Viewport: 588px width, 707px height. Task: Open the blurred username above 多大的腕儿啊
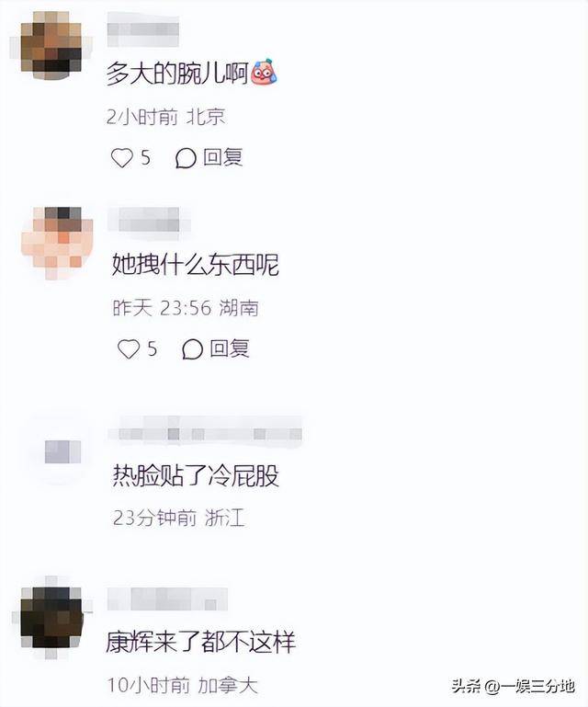click(x=143, y=30)
